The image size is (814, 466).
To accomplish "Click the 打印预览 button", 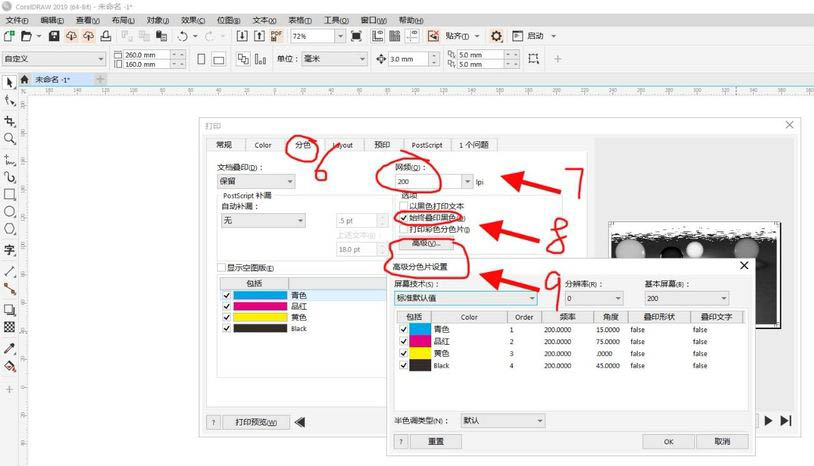I will pos(256,422).
